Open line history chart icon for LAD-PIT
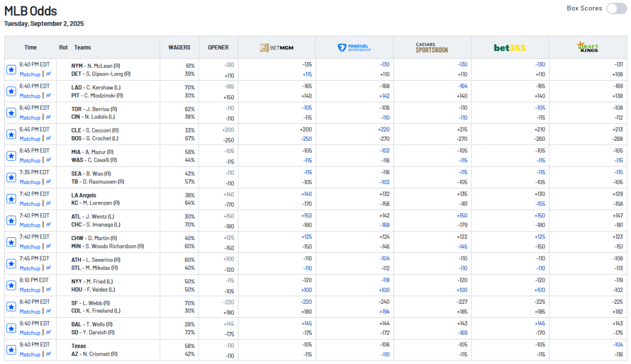The width and height of the screenshot is (631, 364). [48, 96]
